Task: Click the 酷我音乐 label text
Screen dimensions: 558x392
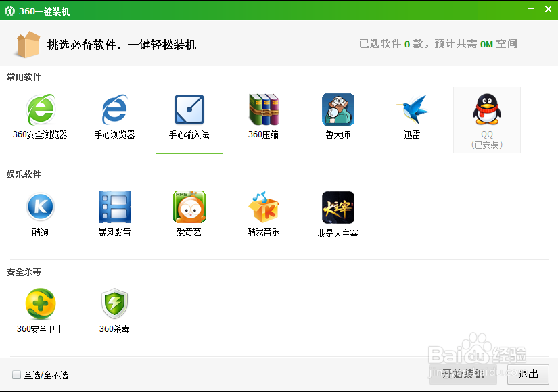Action: pyautogui.click(x=263, y=232)
